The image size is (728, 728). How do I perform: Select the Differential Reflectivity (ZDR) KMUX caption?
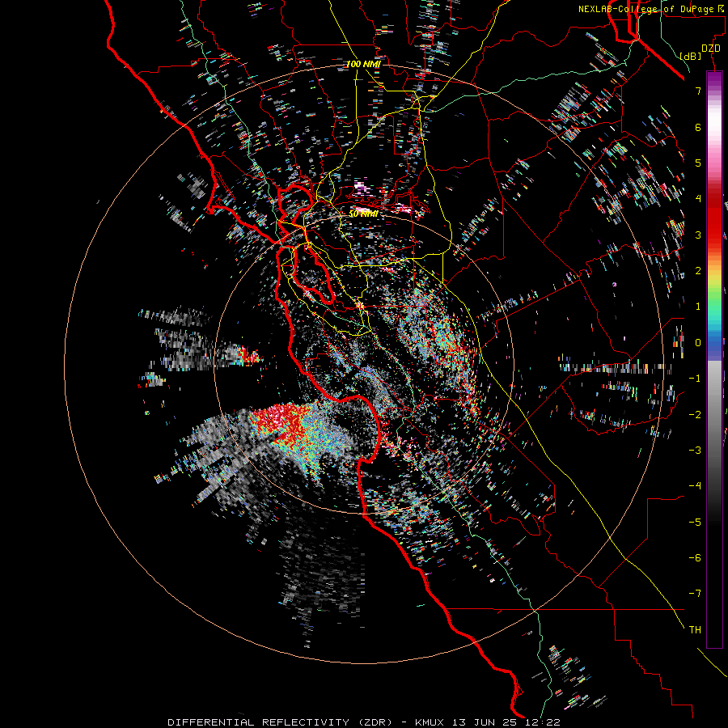[x=364, y=722]
